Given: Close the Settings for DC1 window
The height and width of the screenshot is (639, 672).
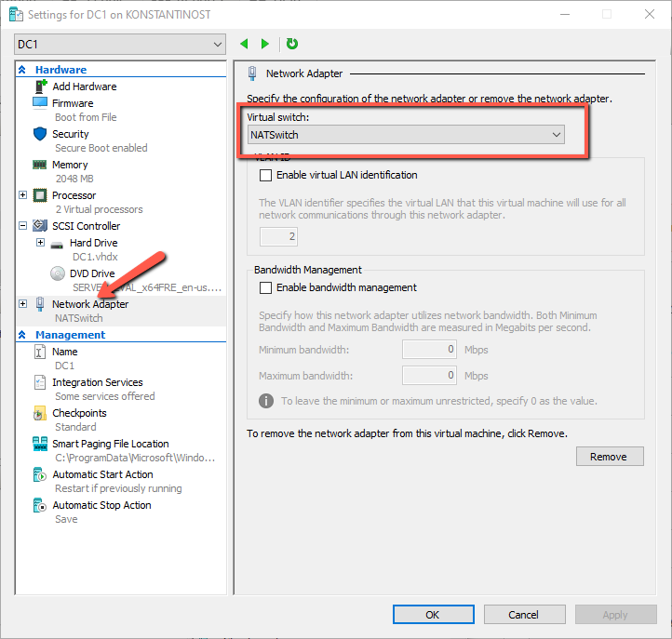Looking at the screenshot, I should pos(650,14).
